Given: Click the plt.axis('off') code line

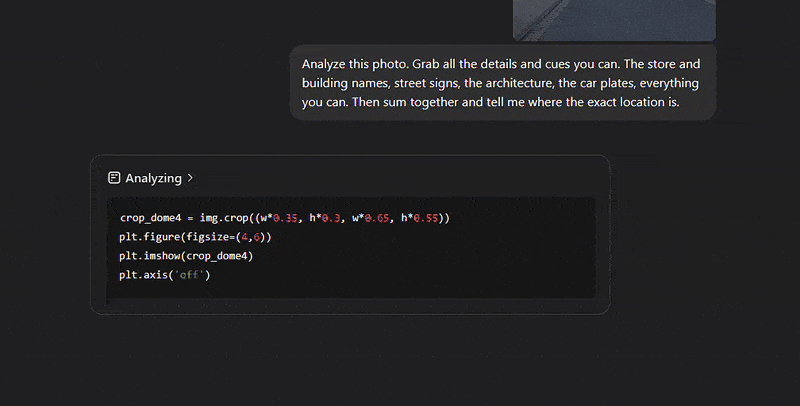Looking at the screenshot, I should (x=165, y=275).
